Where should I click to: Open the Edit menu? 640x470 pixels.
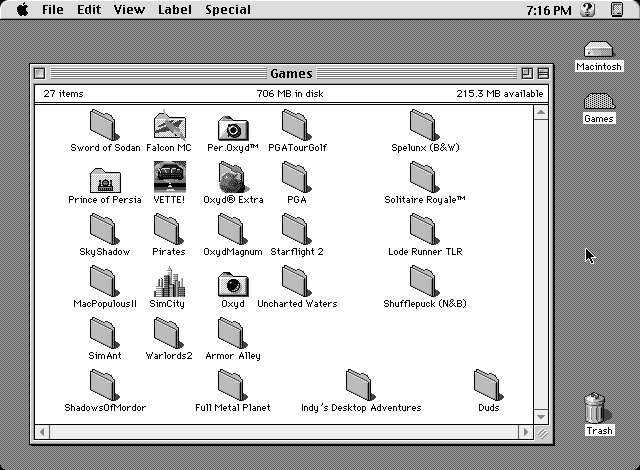[x=89, y=9]
